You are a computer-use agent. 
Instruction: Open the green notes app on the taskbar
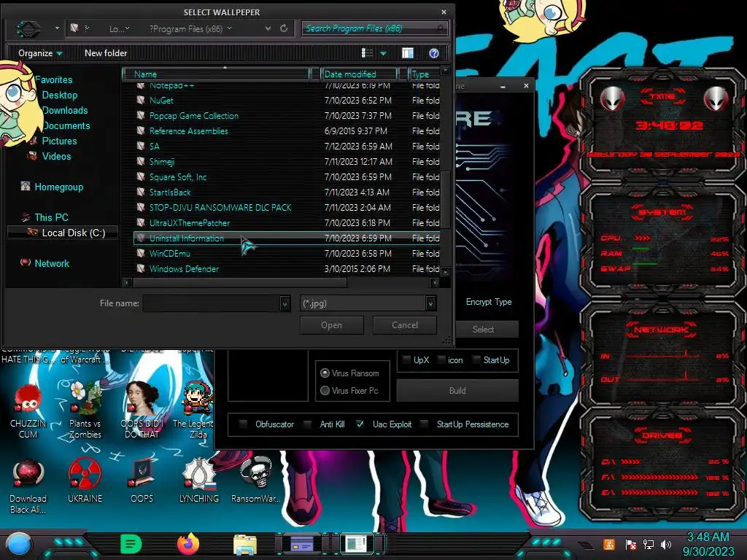(x=131, y=544)
